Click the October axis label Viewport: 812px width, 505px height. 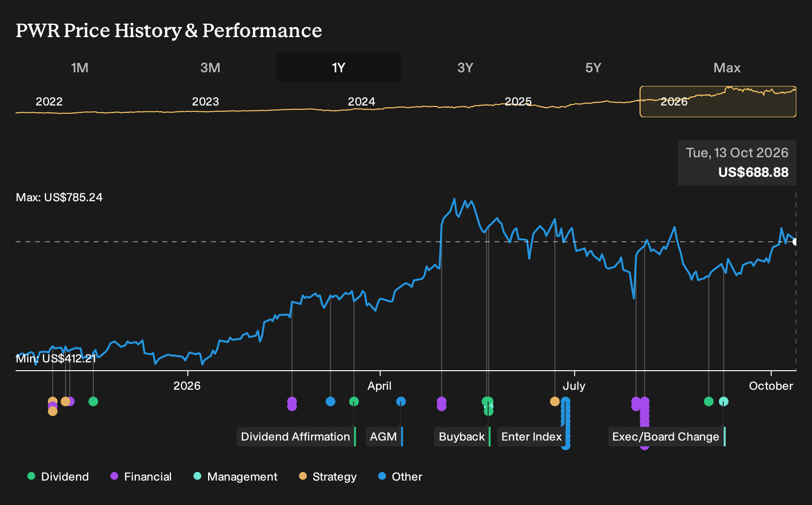[771, 386]
